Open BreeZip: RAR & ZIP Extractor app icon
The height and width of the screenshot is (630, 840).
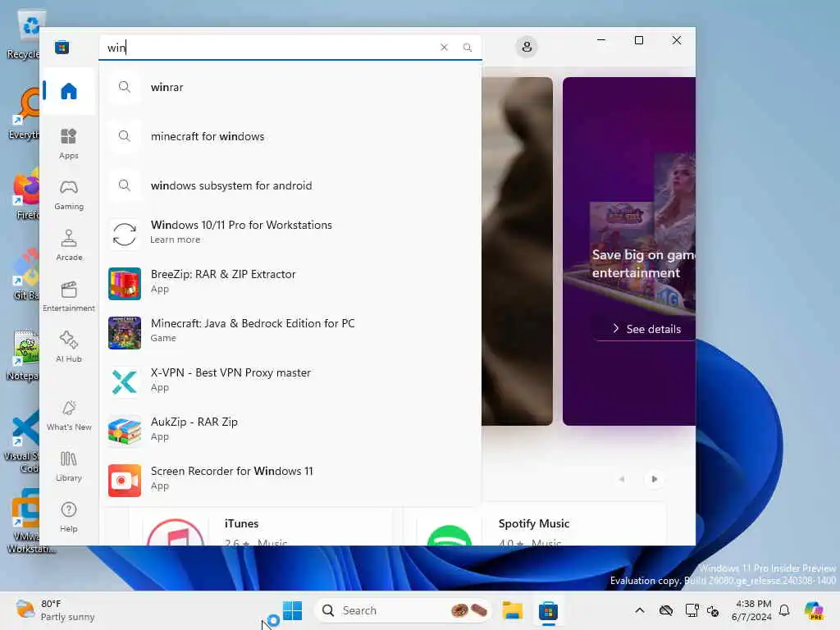(125, 283)
